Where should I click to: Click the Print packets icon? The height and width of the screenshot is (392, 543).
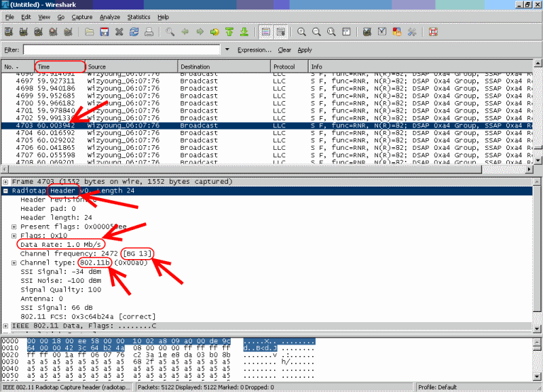click(150, 32)
